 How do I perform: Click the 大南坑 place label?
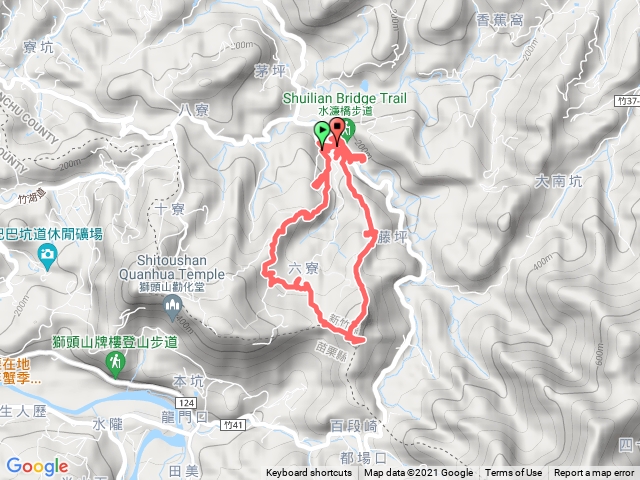[x=558, y=181]
